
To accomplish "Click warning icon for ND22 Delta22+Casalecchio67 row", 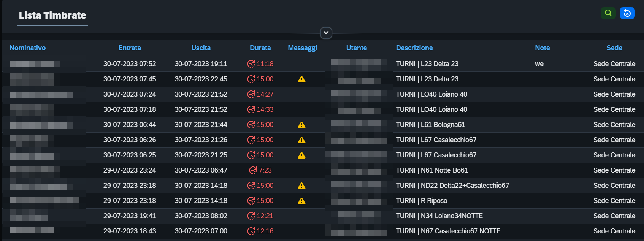I will click(x=301, y=186).
